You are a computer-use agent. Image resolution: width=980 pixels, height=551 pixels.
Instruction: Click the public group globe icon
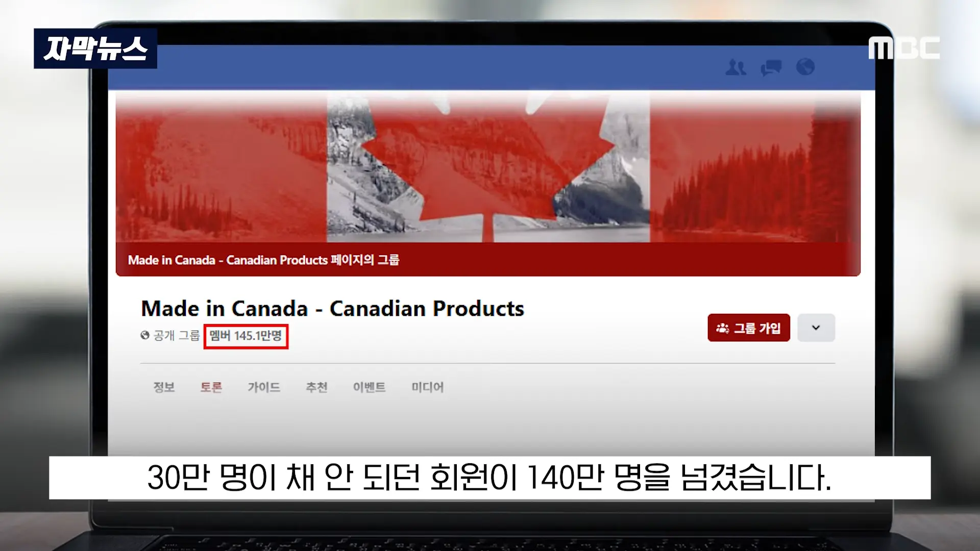pos(145,335)
